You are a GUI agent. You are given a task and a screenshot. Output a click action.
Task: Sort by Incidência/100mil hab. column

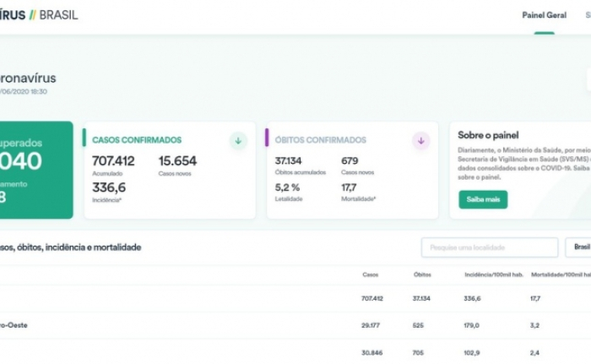coord(494,274)
